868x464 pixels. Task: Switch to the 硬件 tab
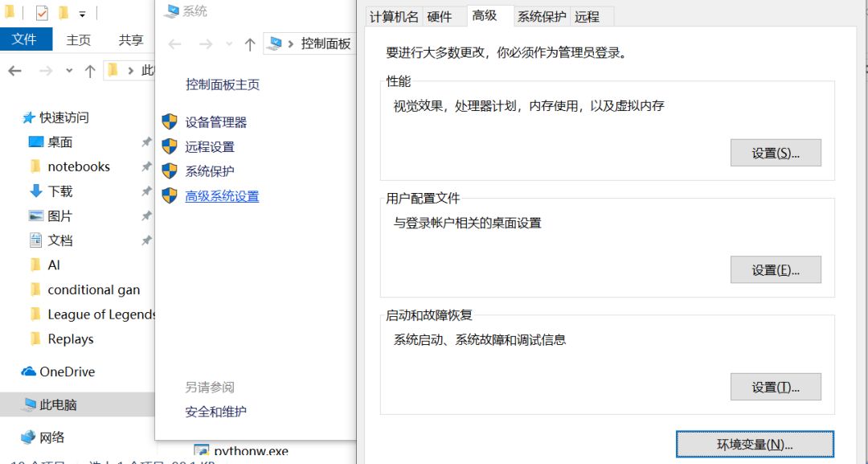tap(440, 17)
